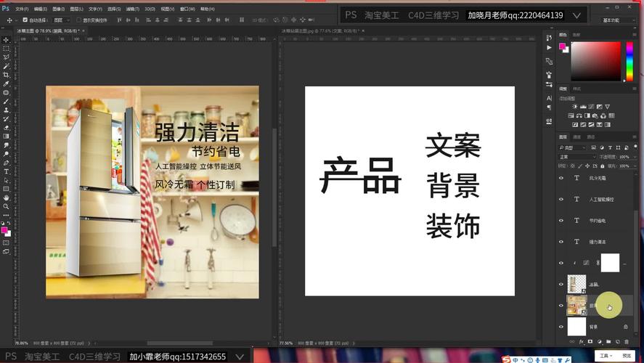This screenshot has height=363, width=644.
Task: Open the 图层(L) Layer menu
Action: pyautogui.click(x=76, y=9)
